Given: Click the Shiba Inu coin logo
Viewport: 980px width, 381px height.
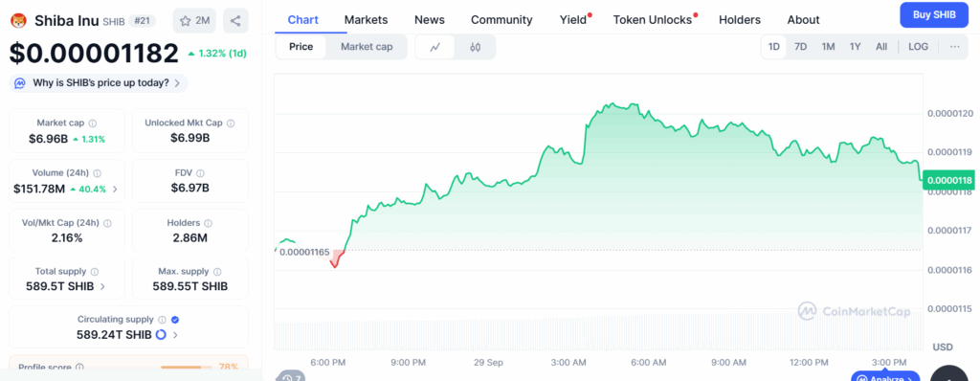Looking at the screenshot, I should coord(19,21).
